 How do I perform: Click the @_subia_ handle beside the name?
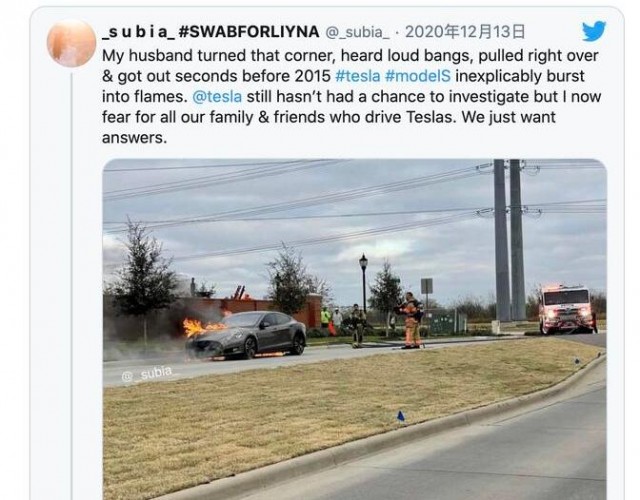(357, 32)
